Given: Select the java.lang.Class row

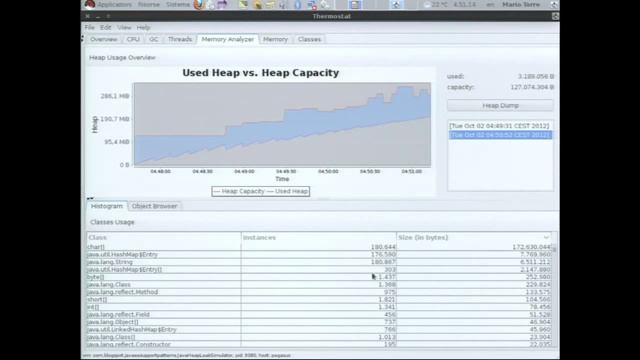Looking at the screenshot, I should pos(319,284).
